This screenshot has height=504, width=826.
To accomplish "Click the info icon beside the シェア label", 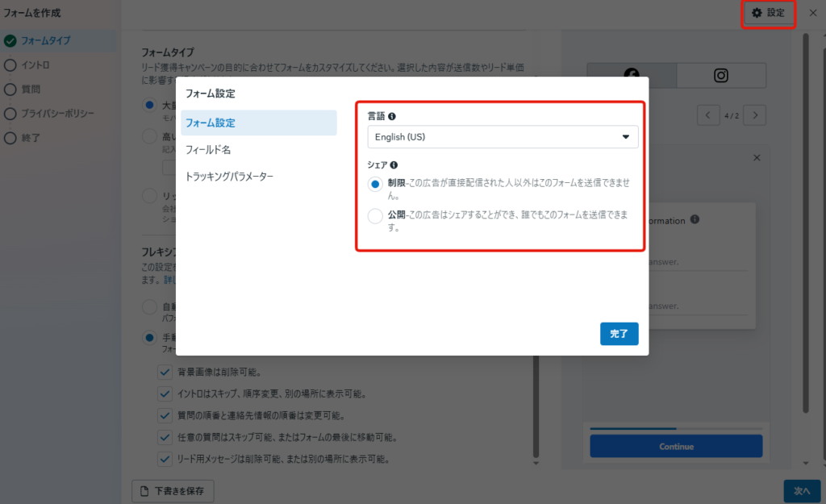I will pyautogui.click(x=392, y=164).
